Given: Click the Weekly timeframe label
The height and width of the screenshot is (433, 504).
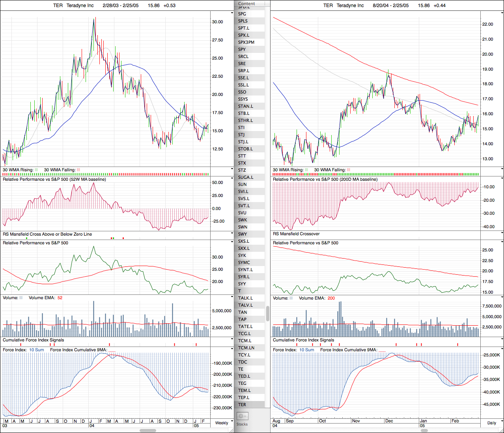Looking at the screenshot, I should (x=221, y=423).
